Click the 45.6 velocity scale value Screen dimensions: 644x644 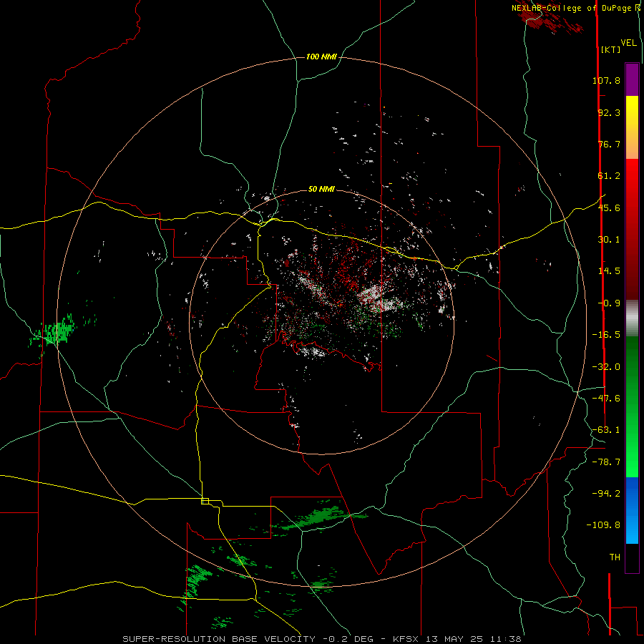click(x=609, y=208)
